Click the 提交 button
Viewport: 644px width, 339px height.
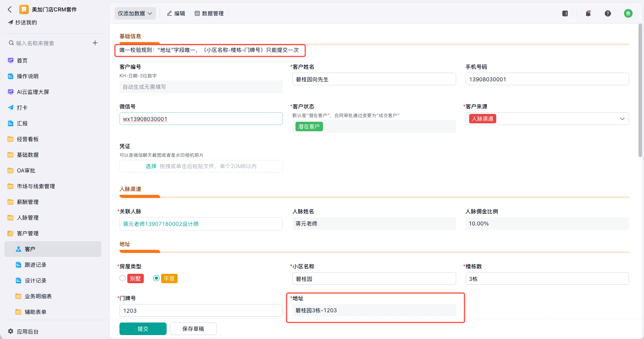143,329
